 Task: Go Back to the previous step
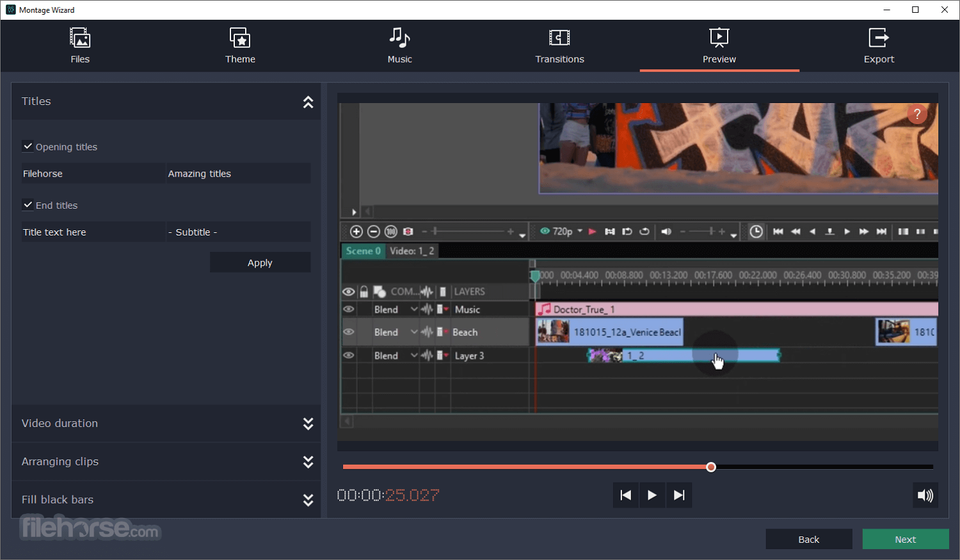809,539
